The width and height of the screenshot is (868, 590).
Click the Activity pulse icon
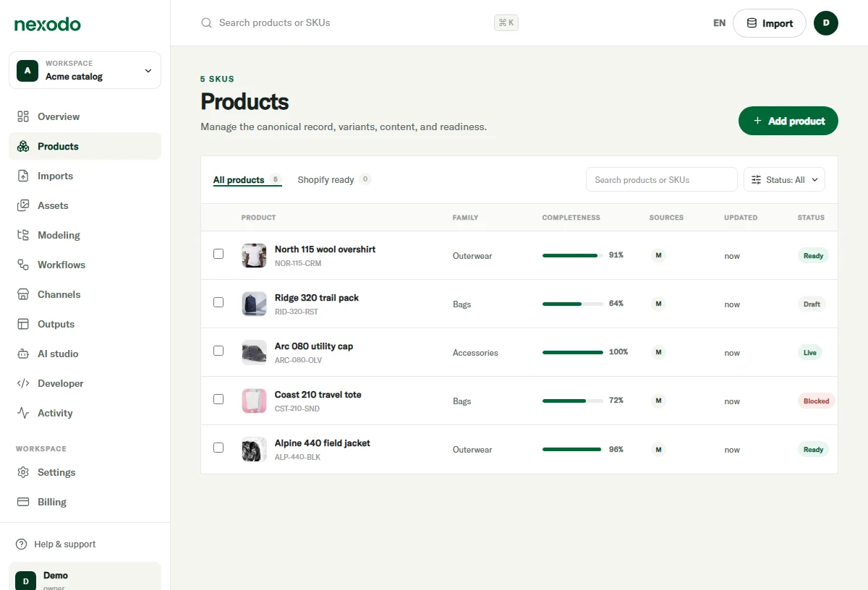(23, 413)
